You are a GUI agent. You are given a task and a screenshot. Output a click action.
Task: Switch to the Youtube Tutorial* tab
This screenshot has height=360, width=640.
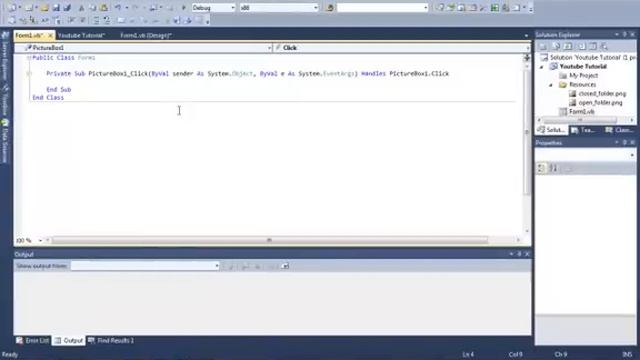[82, 36]
